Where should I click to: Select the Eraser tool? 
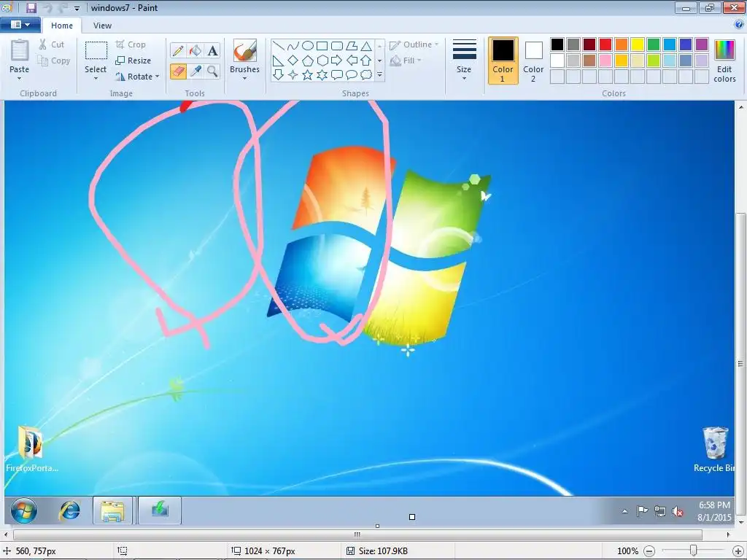coord(178,71)
